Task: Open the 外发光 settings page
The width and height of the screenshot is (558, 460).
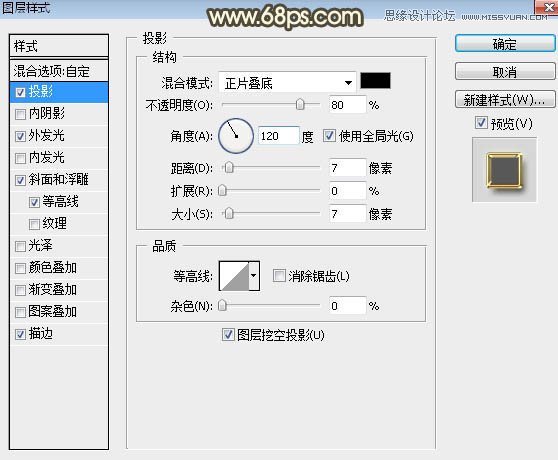Action: tap(47, 136)
